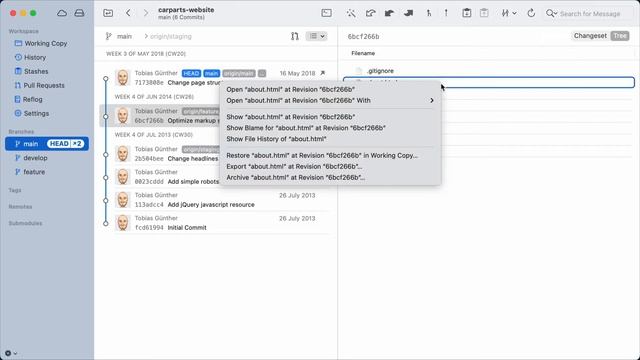640x360 pixels.
Task: Open the search options magnifier dropdown
Action: tap(551, 13)
